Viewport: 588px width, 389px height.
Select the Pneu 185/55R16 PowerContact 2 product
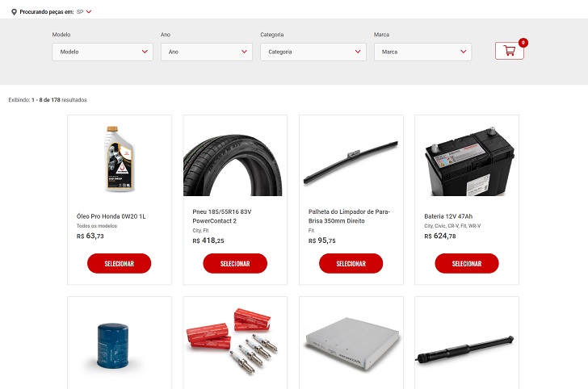[235, 263]
